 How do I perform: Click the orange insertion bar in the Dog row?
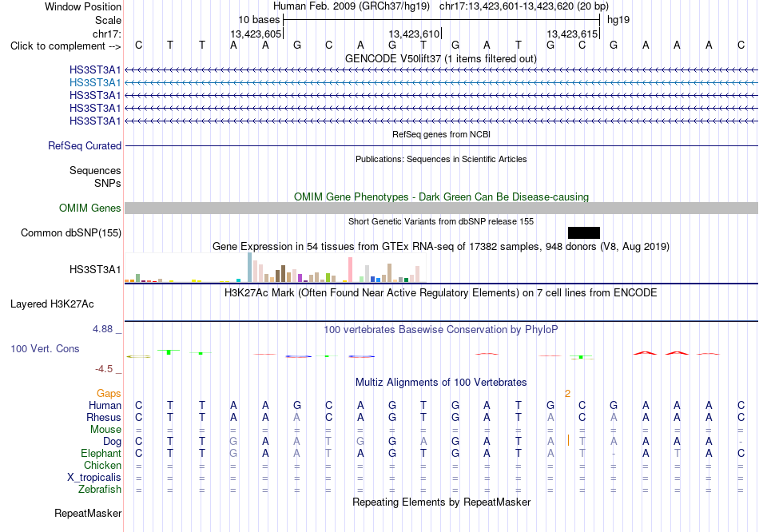568,440
